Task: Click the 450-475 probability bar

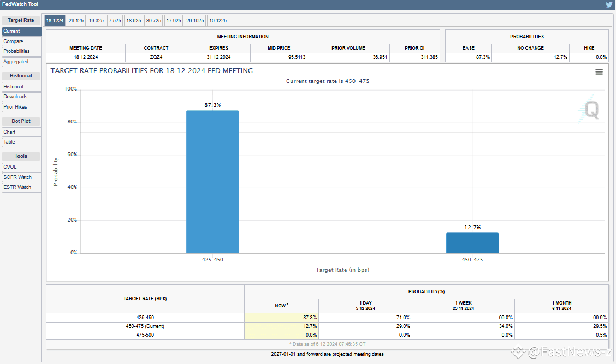Action: pyautogui.click(x=472, y=243)
